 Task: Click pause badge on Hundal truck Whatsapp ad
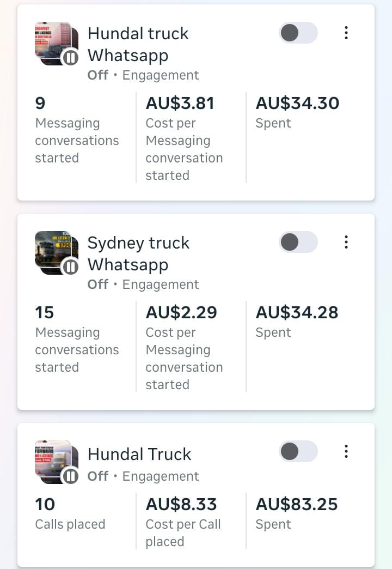[70, 57]
